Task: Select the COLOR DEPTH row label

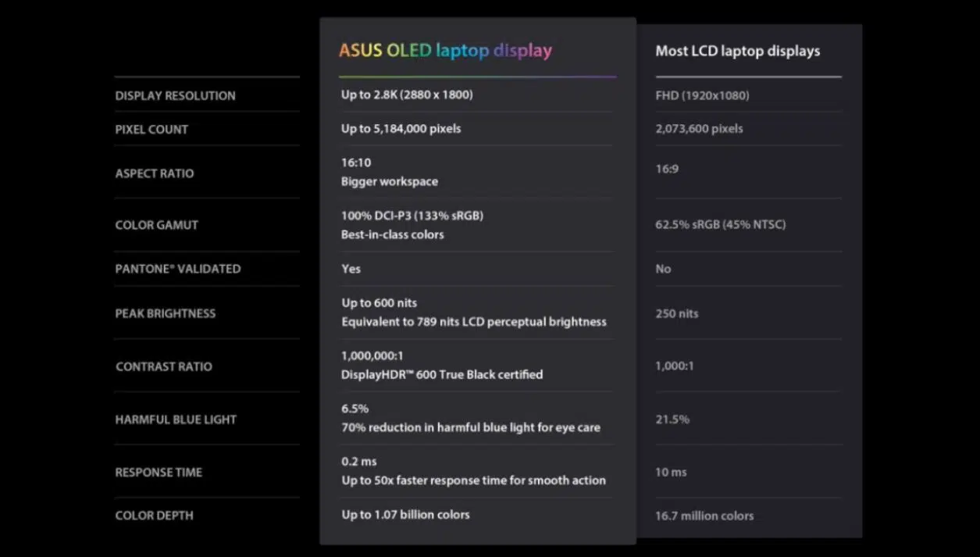Action: tap(154, 516)
